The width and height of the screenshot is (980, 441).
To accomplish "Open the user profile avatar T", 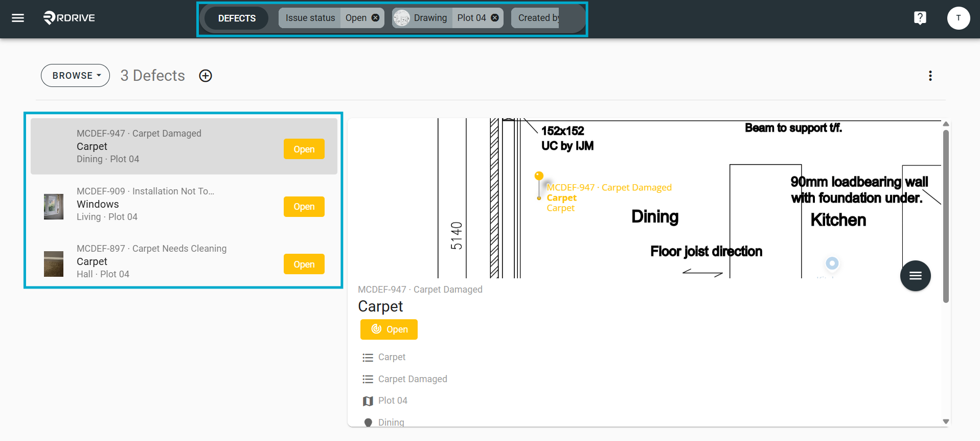I will click(959, 18).
